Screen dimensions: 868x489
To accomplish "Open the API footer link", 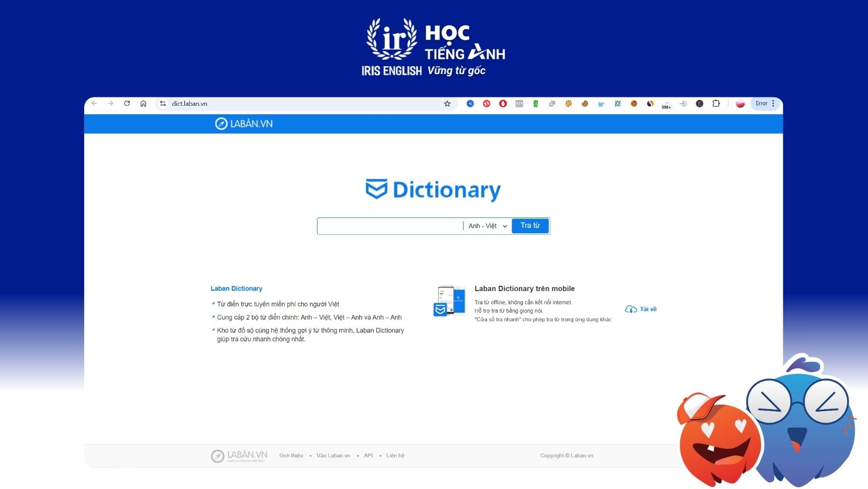I will coord(368,456).
